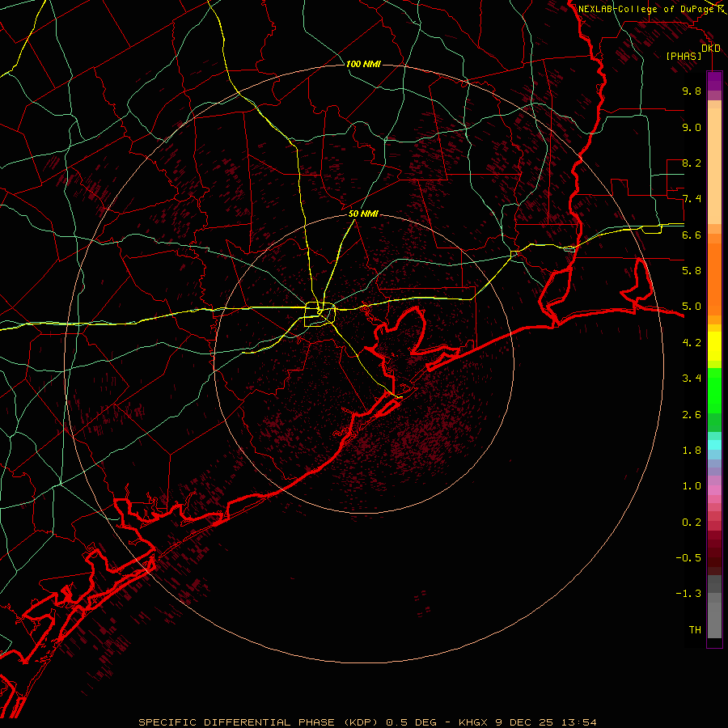Click the 100 NMI range ring label
Viewport: 728px width, 728px height.
coord(363,64)
